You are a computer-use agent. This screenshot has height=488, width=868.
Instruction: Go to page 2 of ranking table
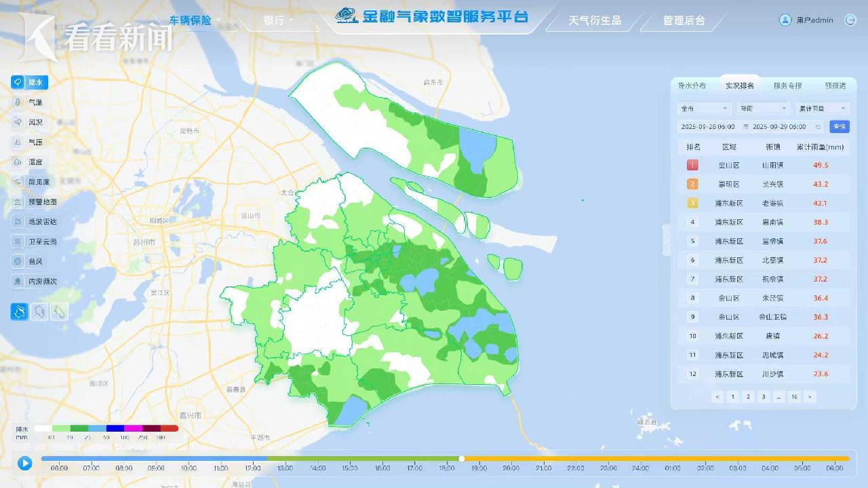(748, 397)
